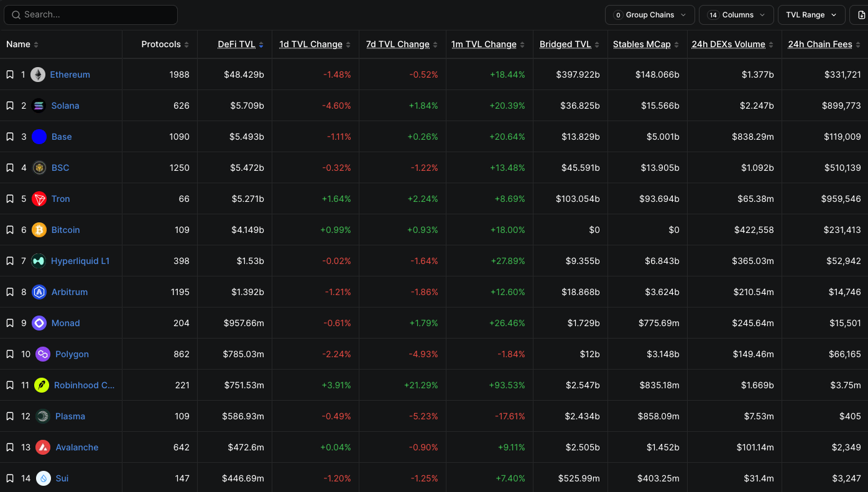Open the Solana chain link
This screenshot has width=868, height=492.
tap(65, 106)
